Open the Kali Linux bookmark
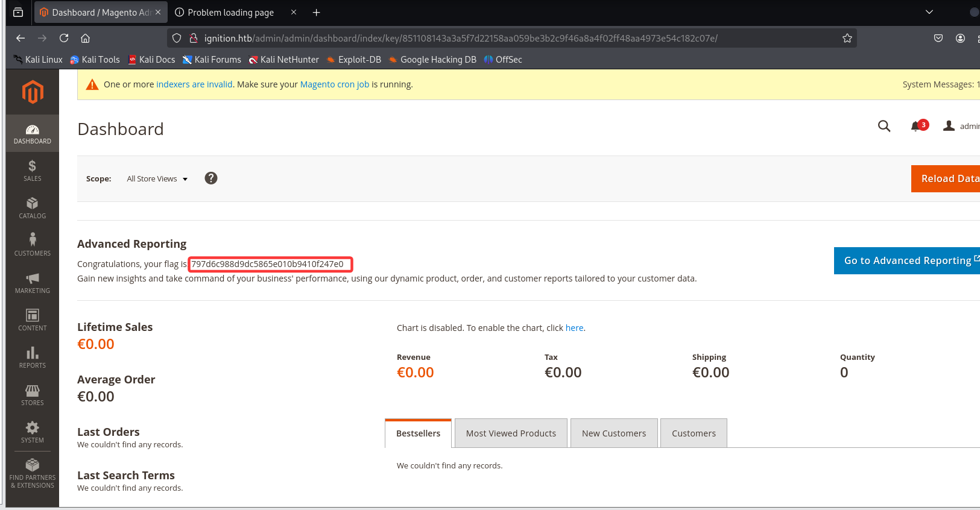The height and width of the screenshot is (510, 980). [x=38, y=60]
